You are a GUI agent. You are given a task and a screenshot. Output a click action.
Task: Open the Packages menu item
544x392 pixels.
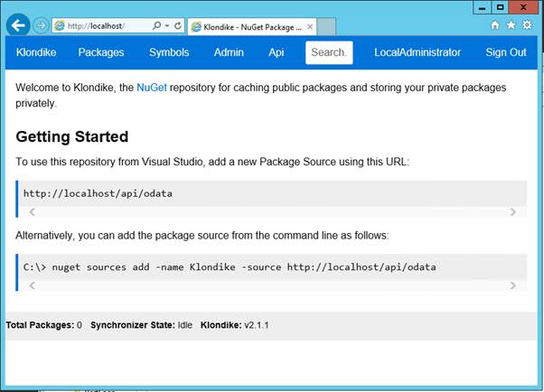(101, 52)
